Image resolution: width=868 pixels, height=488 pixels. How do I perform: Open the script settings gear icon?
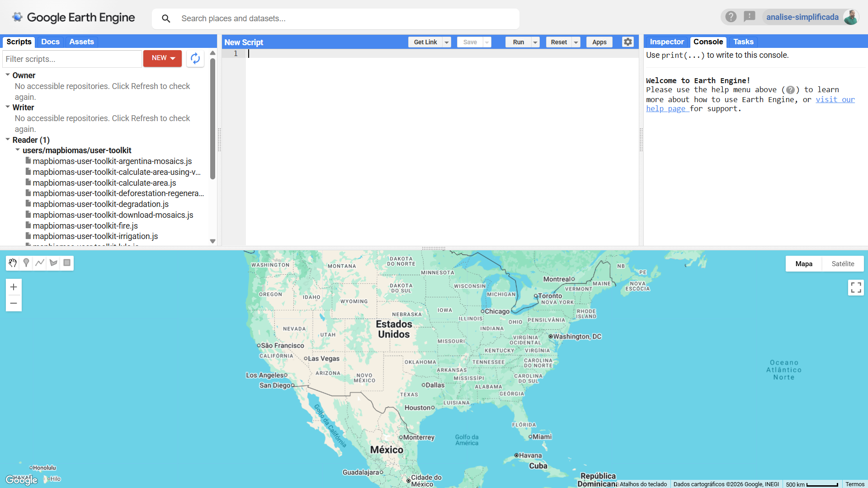coord(627,42)
